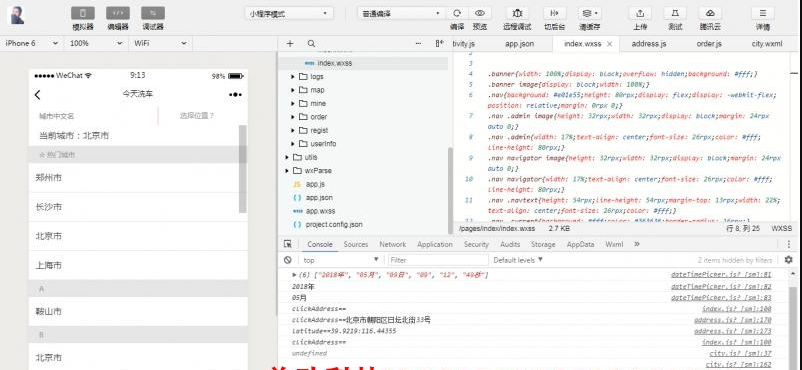
Task: Open the top context dropdown in console
Action: (341, 260)
